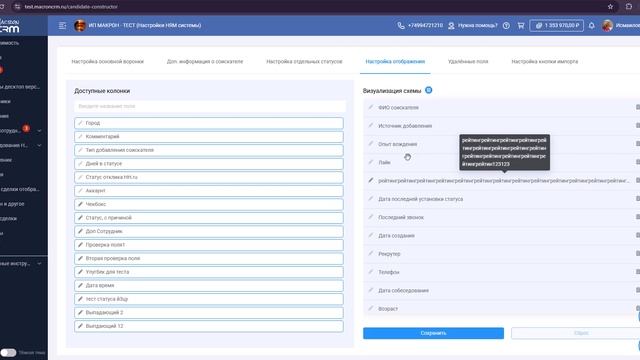The height and width of the screenshot is (360, 640).
Task: Click Дата последней установки статуса row
Action: [x=502, y=199]
